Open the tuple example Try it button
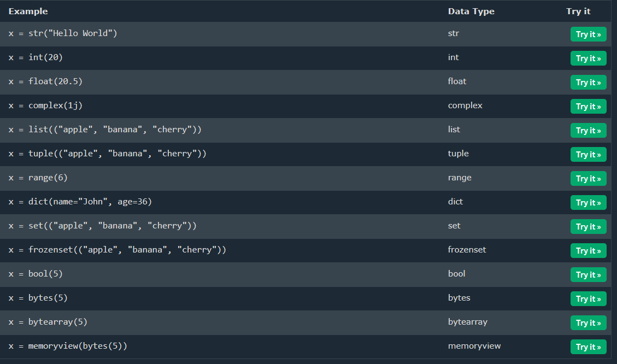 588,155
